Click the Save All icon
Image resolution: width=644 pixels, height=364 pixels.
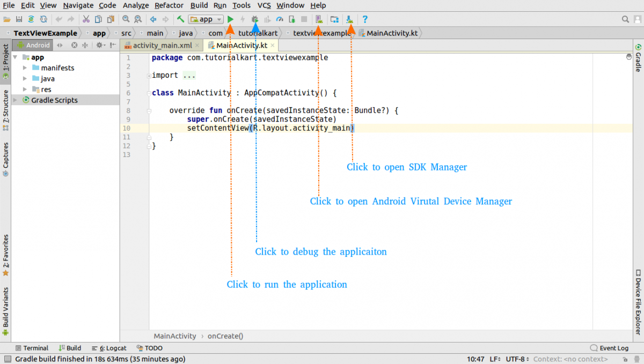coord(19,19)
